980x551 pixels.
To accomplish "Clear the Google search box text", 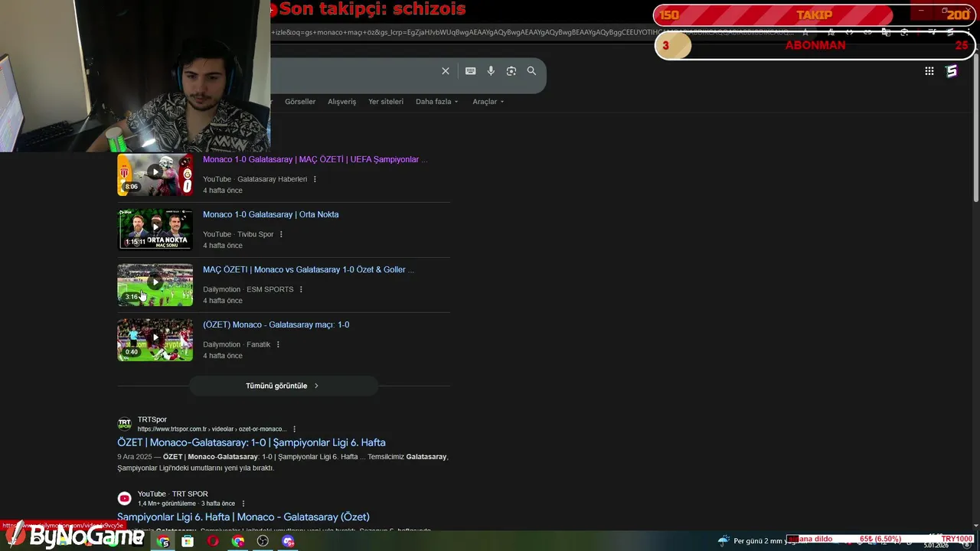I will (x=446, y=71).
